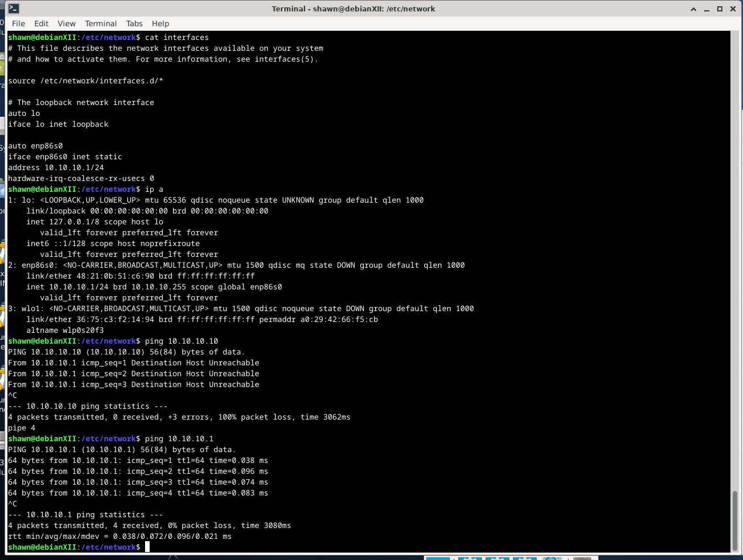Click the 'iface enp86s0 inet static' line
This screenshot has width=743, height=560.
pos(65,157)
